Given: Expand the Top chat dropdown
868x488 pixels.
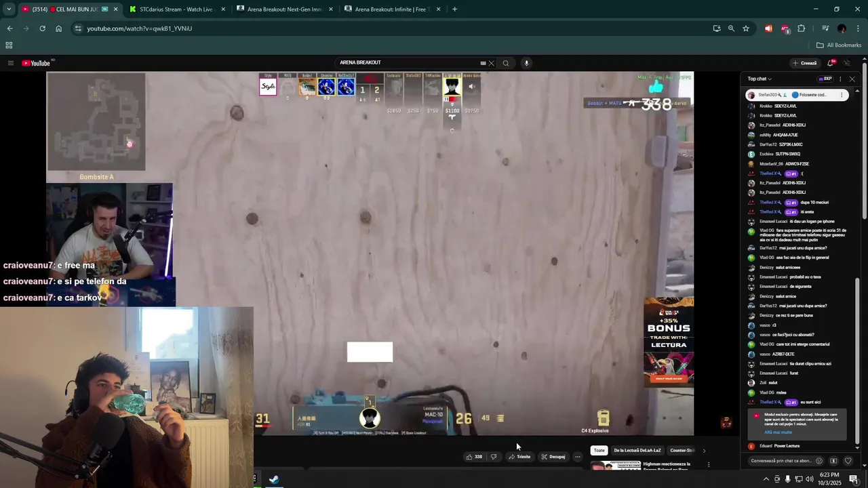Looking at the screenshot, I should pyautogui.click(x=759, y=79).
